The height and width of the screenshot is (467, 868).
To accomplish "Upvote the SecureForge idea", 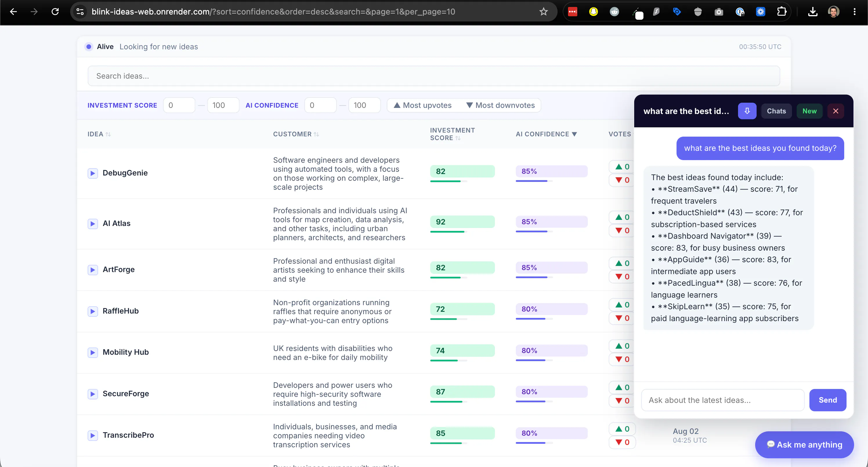I will click(622, 388).
